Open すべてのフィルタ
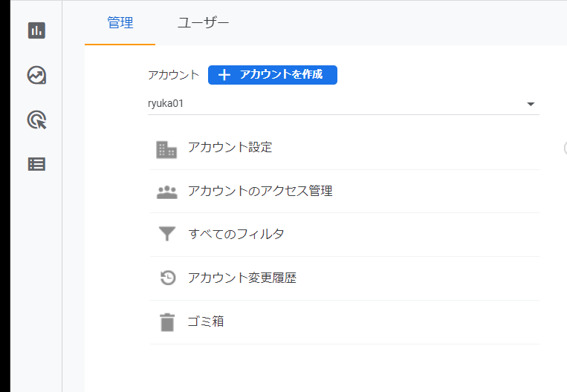This screenshot has width=567, height=392. pos(345,235)
